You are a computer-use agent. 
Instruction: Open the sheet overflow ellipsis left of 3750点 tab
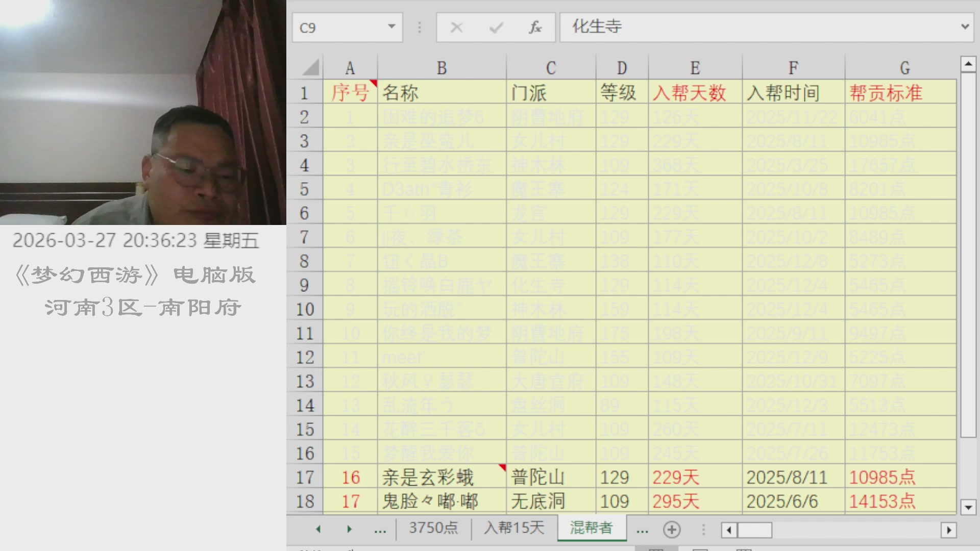(380, 530)
